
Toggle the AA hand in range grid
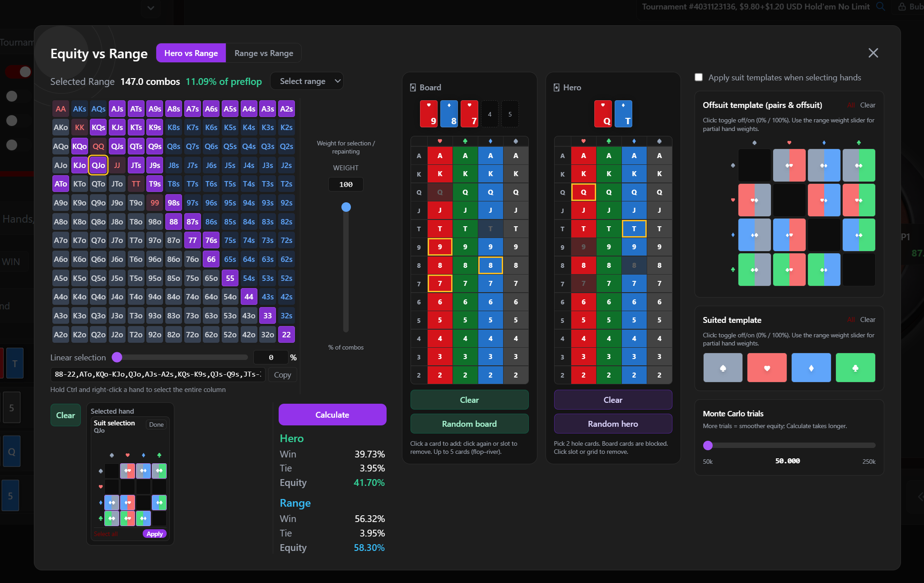pyautogui.click(x=61, y=109)
